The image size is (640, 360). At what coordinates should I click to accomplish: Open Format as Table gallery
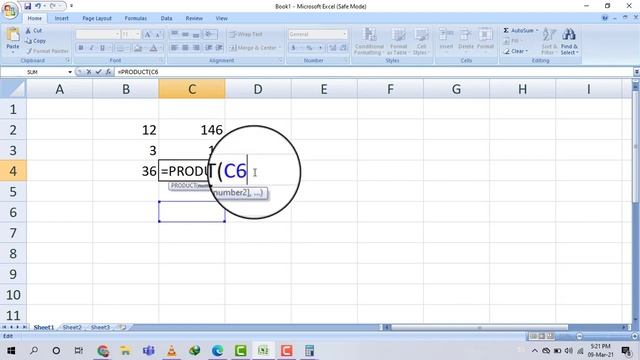click(398, 41)
